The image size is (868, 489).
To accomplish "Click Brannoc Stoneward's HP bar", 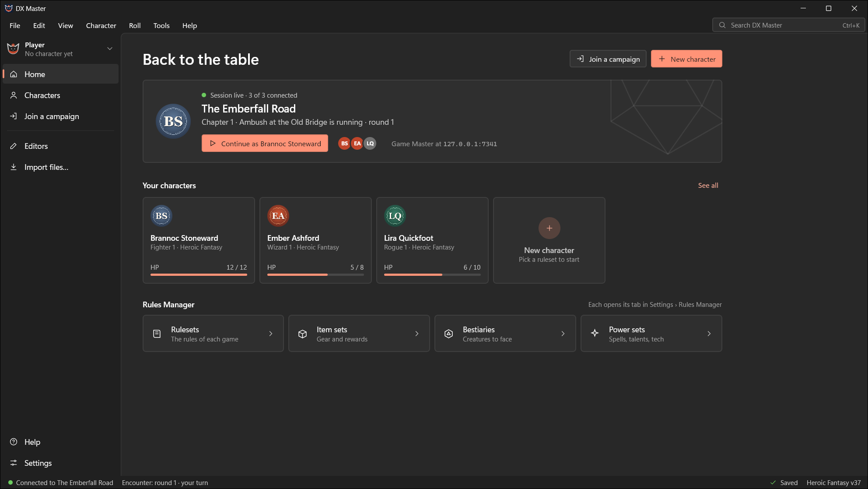I will pyautogui.click(x=199, y=274).
